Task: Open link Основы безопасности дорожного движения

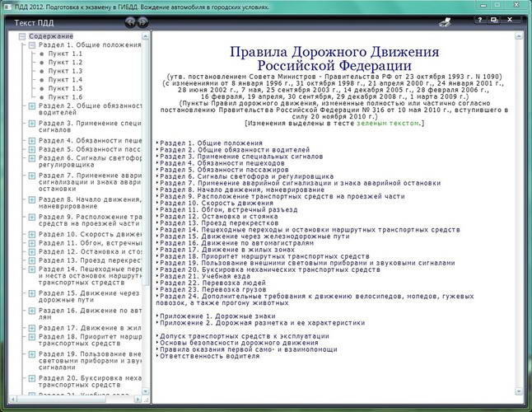Action: point(239,343)
